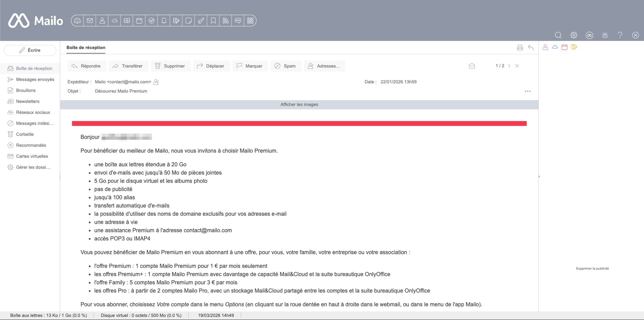Forward with the Transférer button
The height and width of the screenshot is (320, 644).
pos(128,66)
